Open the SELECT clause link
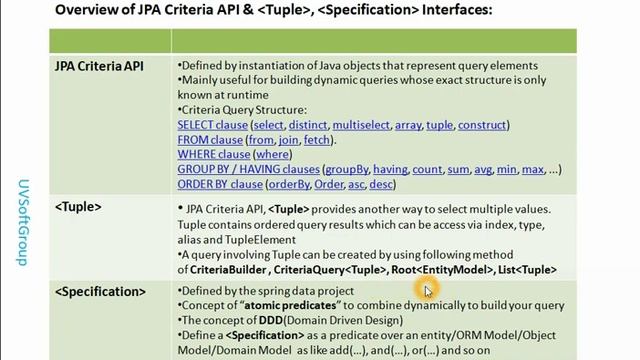Viewport: 640px width, 360px height. [212, 125]
